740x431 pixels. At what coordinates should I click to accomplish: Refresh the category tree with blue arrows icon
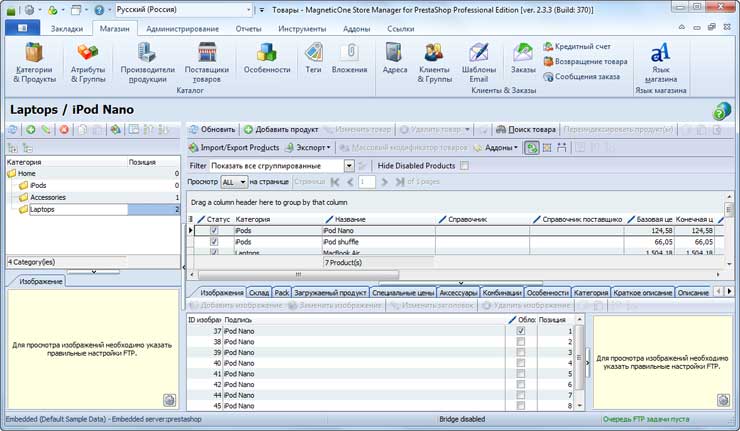click(x=13, y=129)
